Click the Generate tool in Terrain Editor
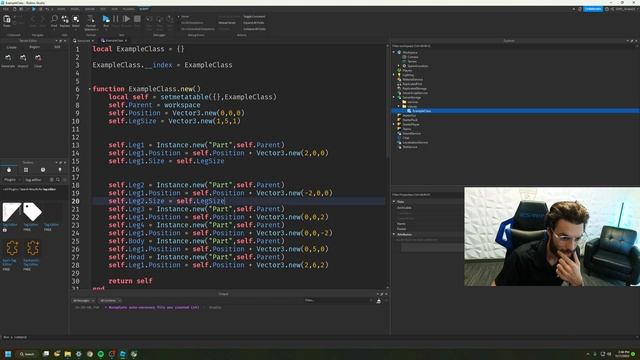Image resolution: width=640 pixels, height=360 pixels. click(8, 61)
